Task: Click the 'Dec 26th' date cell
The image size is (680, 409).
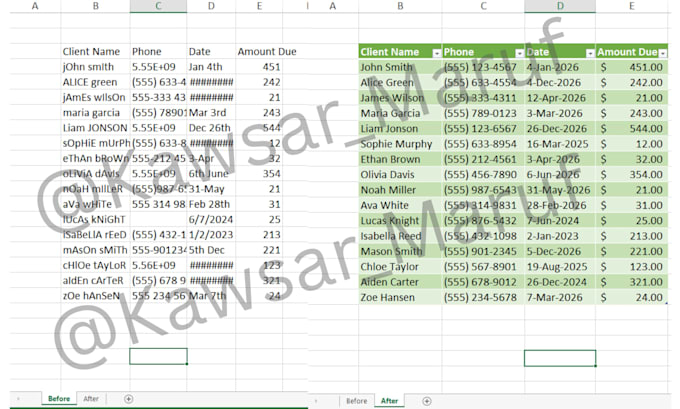Action: click(211, 128)
